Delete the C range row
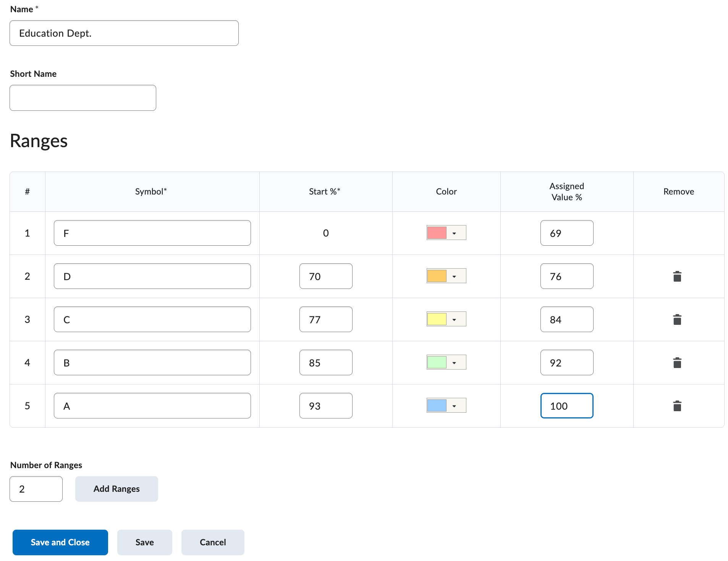The height and width of the screenshot is (561, 728). (677, 319)
